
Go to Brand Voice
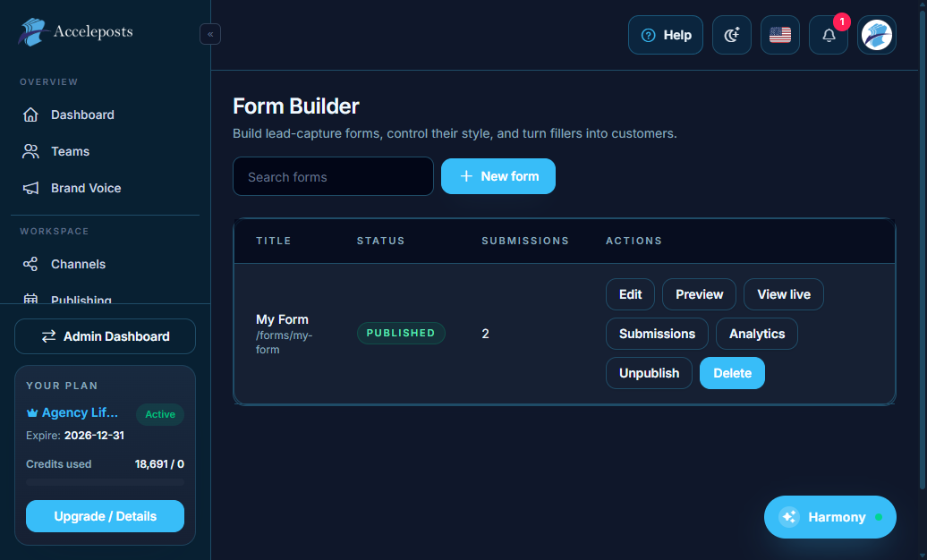pyautogui.click(x=105, y=188)
